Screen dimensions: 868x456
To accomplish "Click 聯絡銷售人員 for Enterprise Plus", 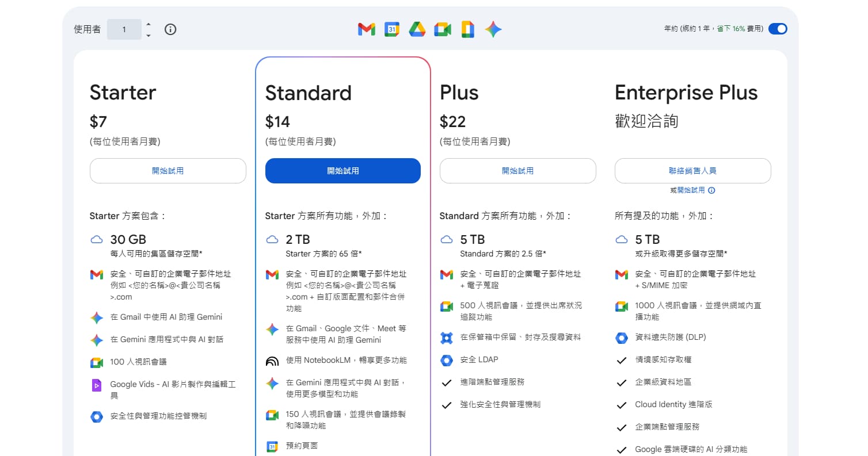I will [x=692, y=171].
